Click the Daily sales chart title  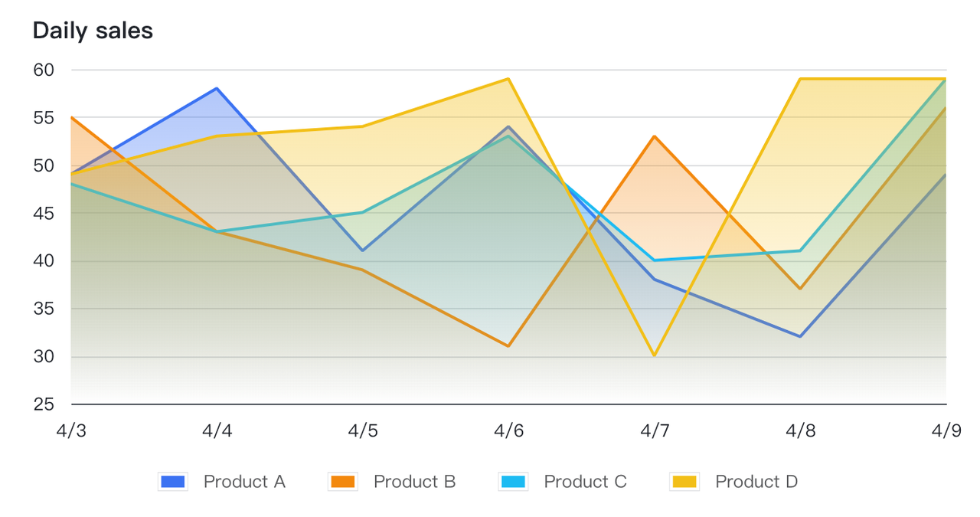coord(93,31)
